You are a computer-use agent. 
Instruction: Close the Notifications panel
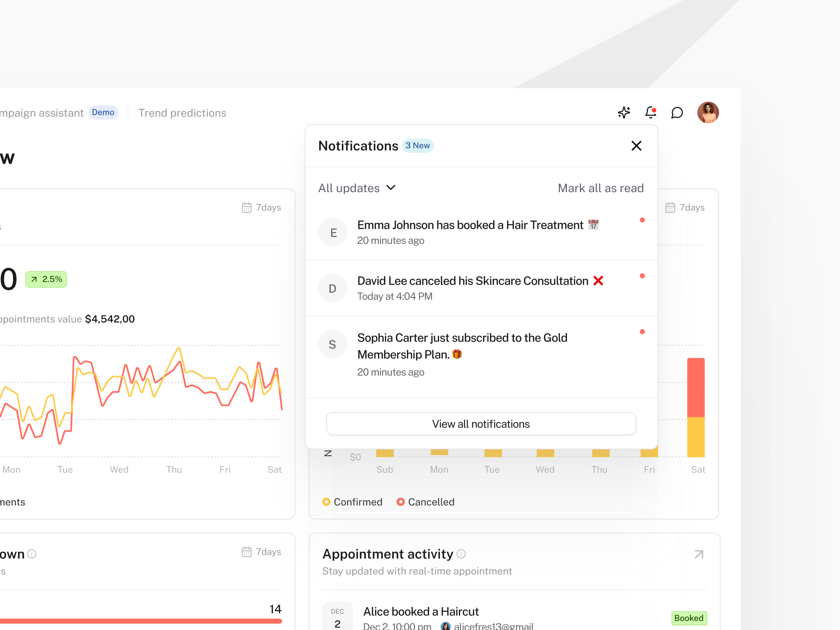coord(637,146)
